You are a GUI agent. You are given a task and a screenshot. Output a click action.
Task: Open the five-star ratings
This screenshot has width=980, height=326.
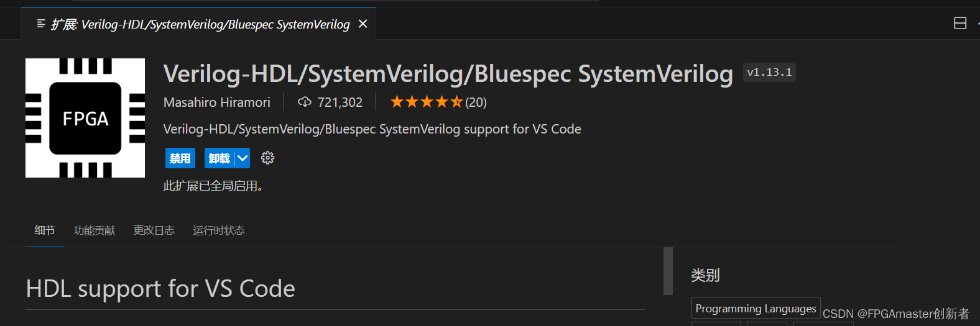click(426, 102)
